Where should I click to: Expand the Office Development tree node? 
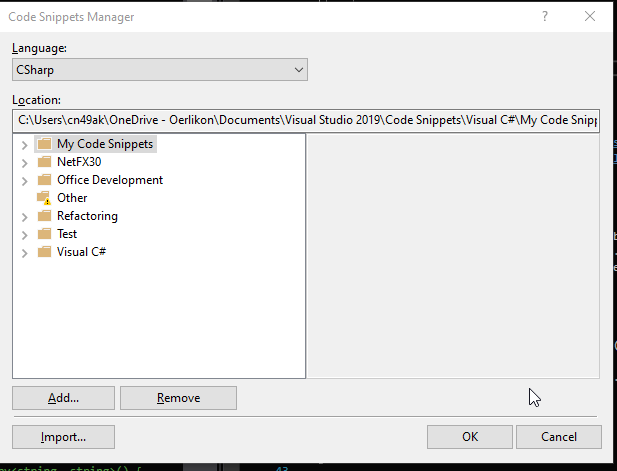24,180
